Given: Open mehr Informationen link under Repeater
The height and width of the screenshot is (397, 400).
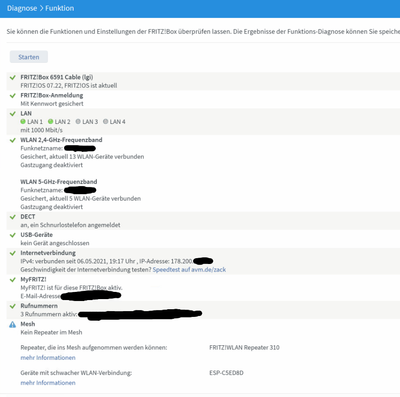Looking at the screenshot, I should pos(48,358).
